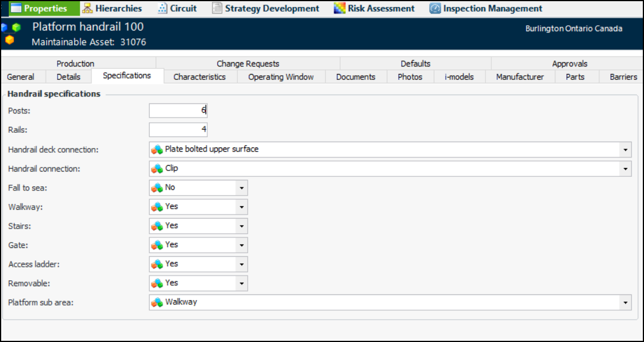
Task: Click the Strategy Development document icon
Action: point(217,8)
